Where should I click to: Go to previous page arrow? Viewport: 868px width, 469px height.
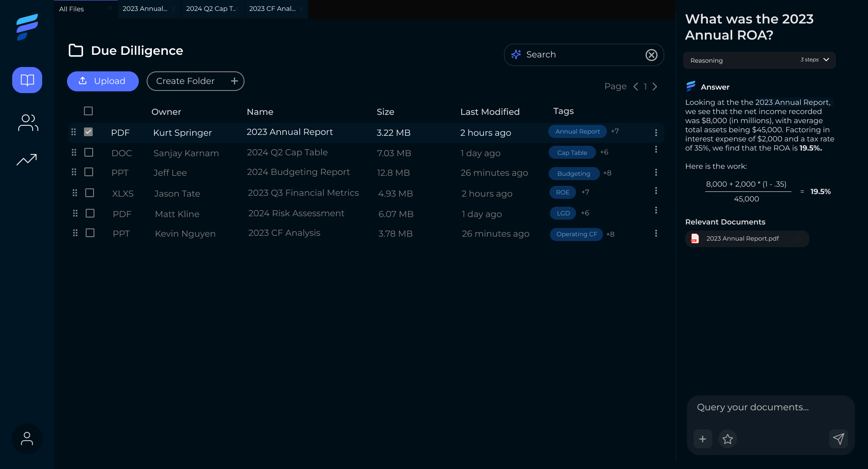[x=636, y=87]
